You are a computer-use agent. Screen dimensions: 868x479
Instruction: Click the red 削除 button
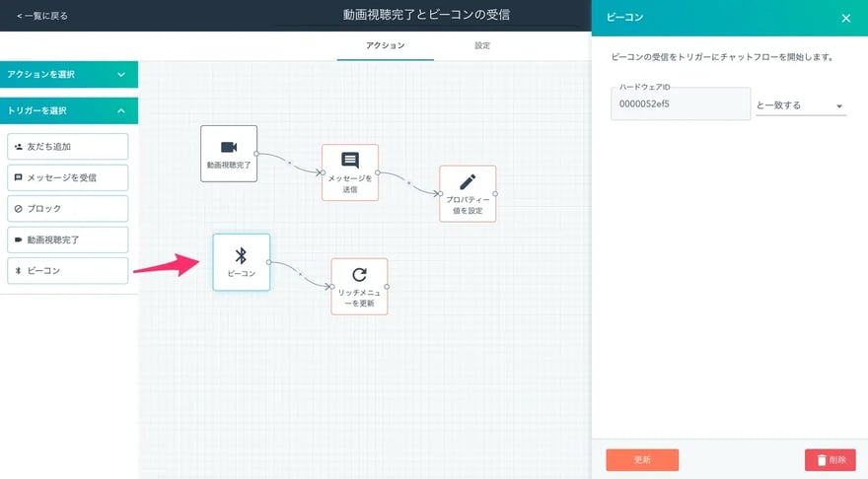click(830, 459)
